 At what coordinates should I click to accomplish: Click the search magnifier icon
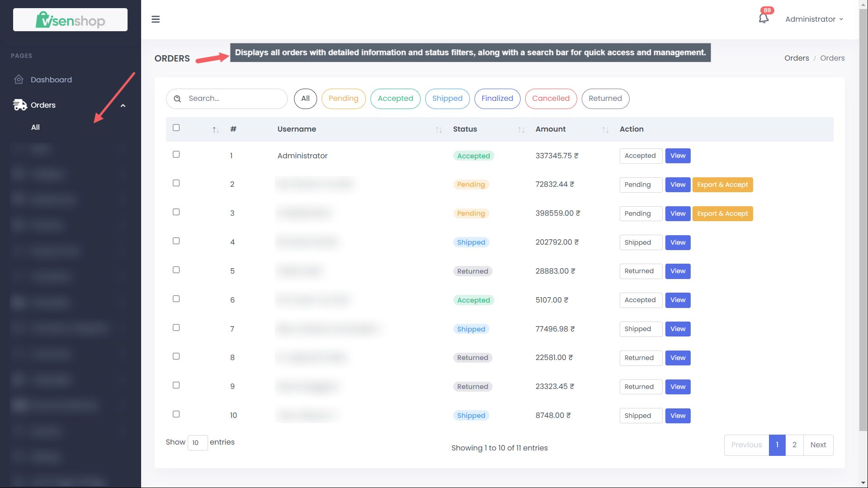[x=177, y=99]
